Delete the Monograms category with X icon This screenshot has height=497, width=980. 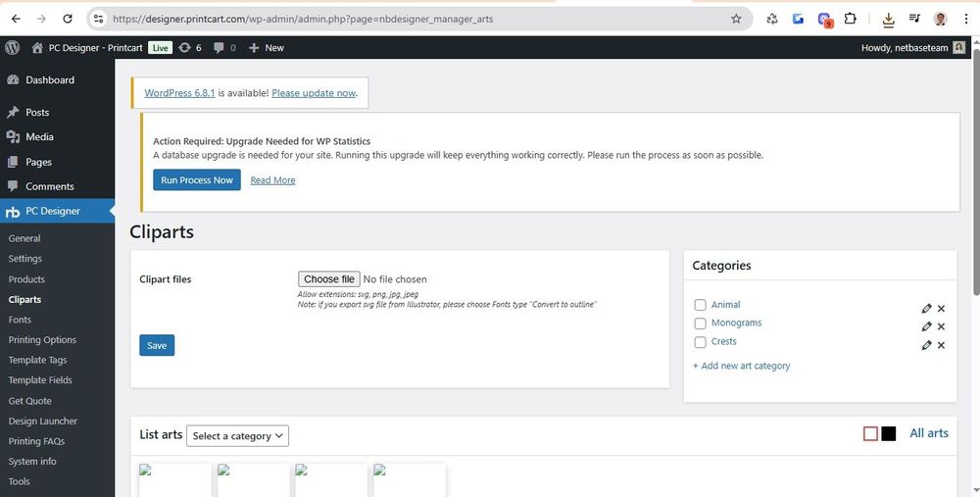941,326
